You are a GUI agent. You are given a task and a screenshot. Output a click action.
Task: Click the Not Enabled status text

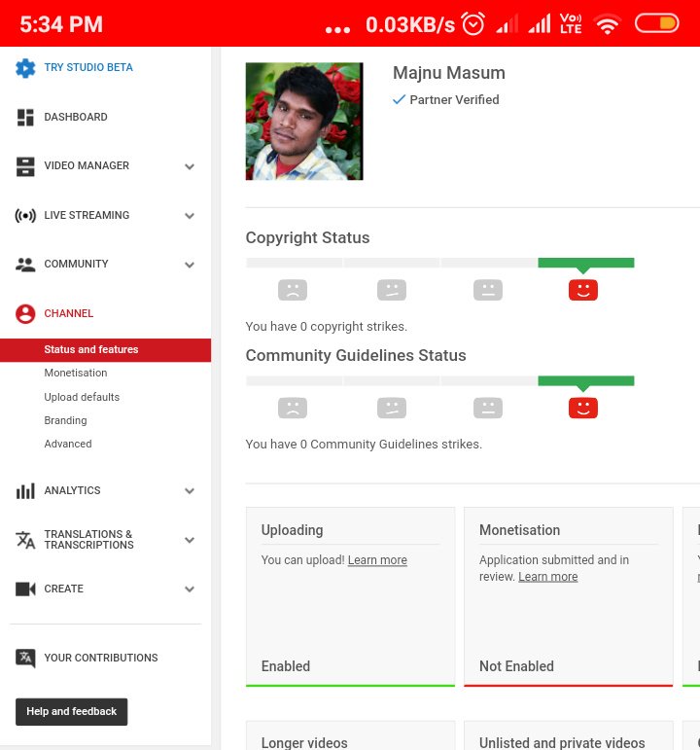[x=516, y=666]
